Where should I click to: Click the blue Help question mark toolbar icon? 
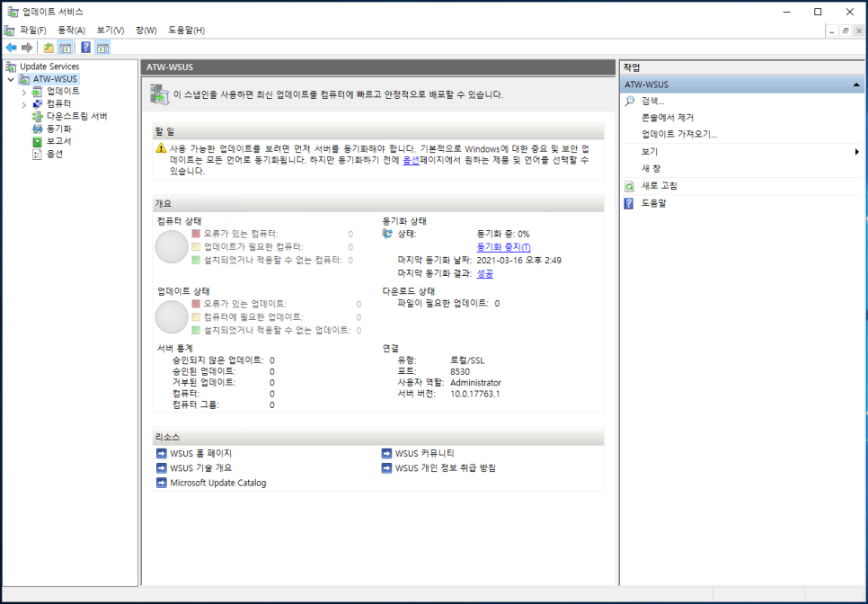click(85, 48)
